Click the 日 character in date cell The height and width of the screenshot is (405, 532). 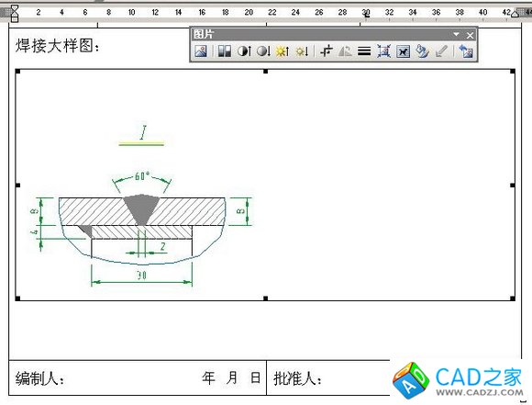(x=256, y=377)
